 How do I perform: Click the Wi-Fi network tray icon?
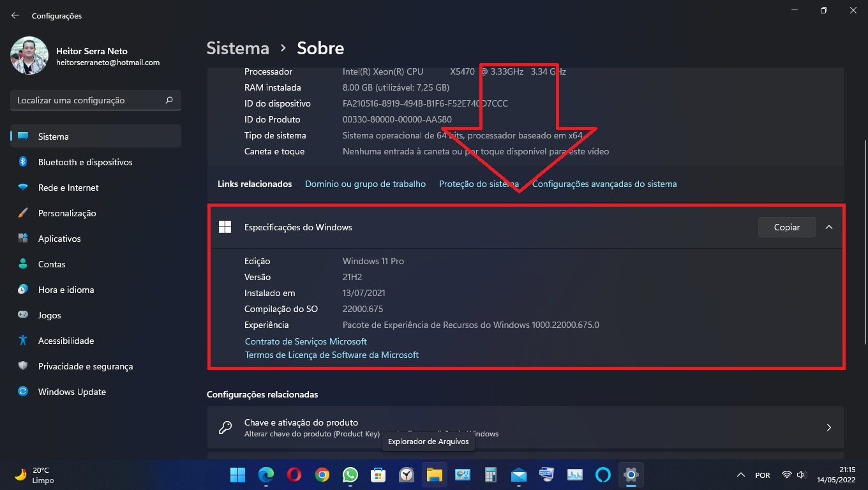tap(787, 475)
